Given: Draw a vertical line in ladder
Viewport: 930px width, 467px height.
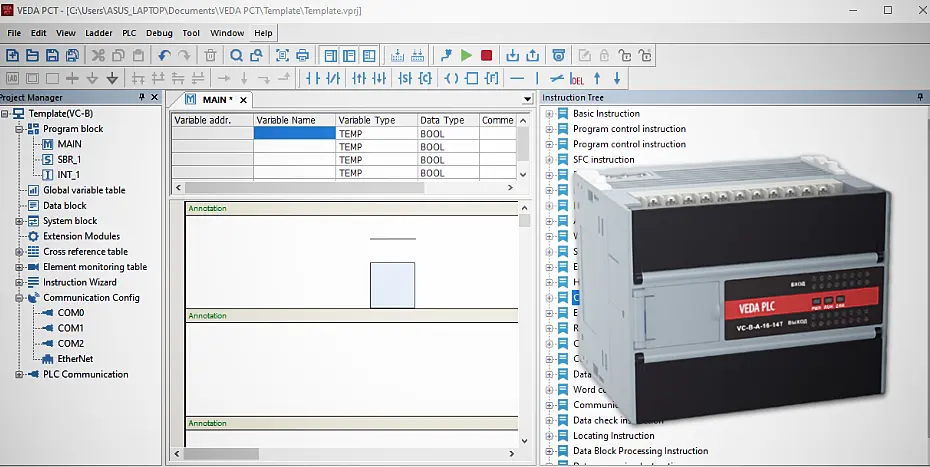Looking at the screenshot, I should point(537,78).
